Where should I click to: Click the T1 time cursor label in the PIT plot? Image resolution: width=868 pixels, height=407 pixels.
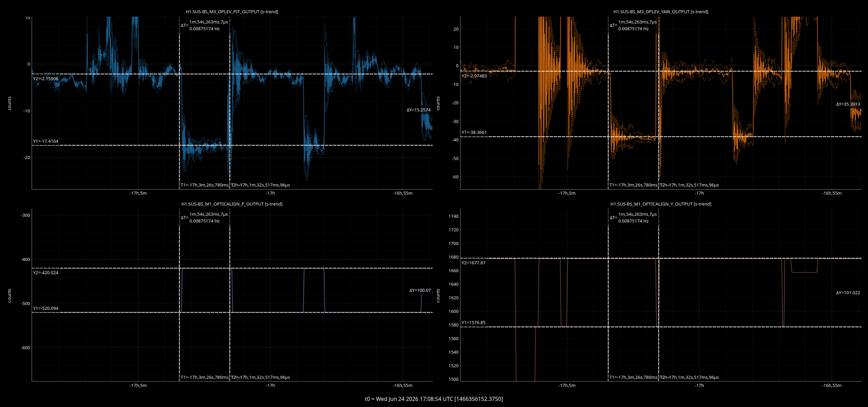point(204,185)
